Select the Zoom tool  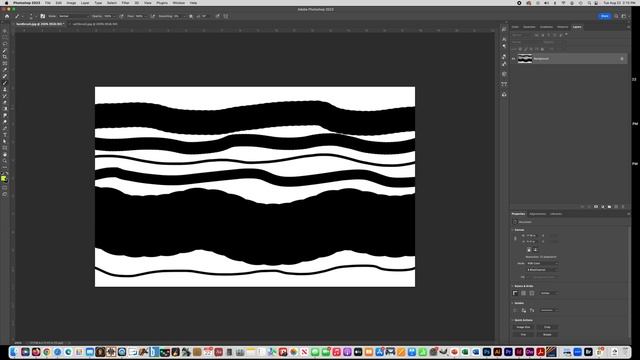click(x=5, y=161)
